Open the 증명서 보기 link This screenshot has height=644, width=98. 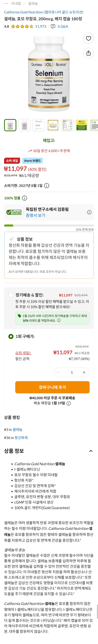coord(35,215)
